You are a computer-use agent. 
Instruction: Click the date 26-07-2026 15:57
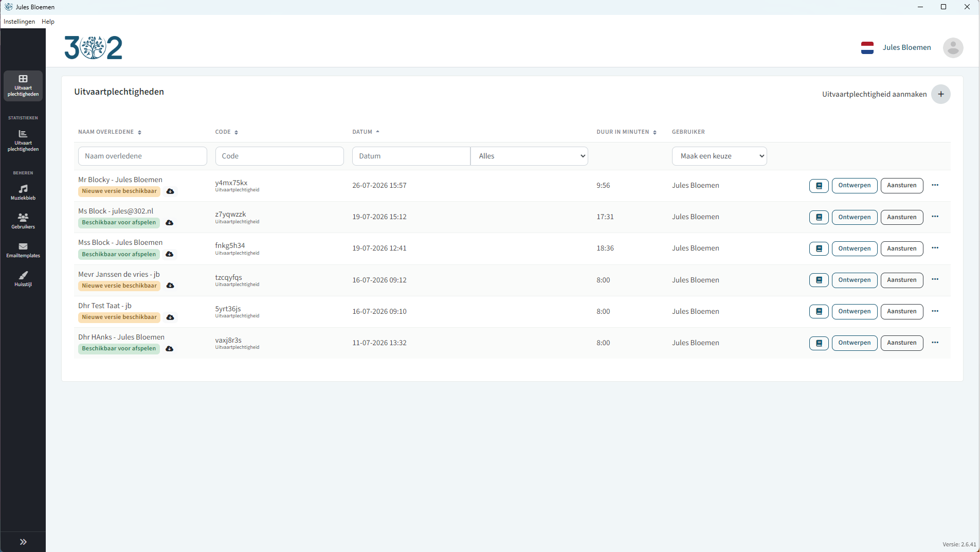tap(379, 186)
